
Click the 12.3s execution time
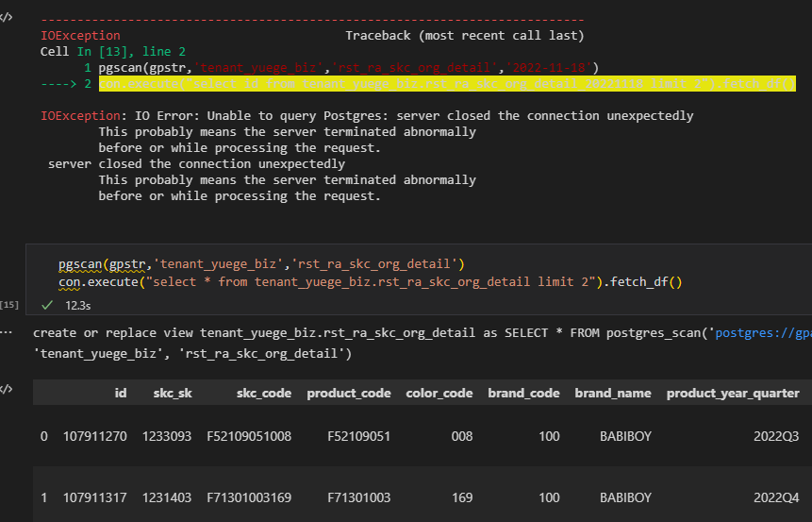(77, 306)
